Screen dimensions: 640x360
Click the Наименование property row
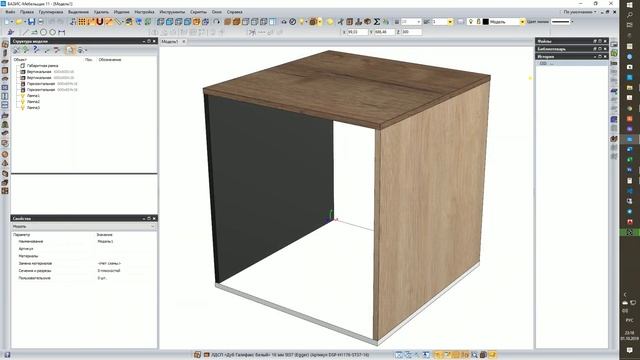pos(84,241)
